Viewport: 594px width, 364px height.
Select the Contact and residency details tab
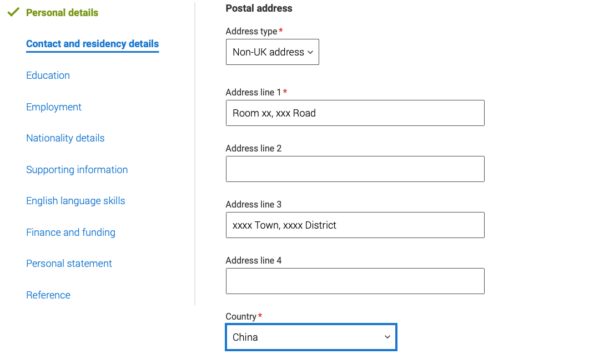tap(92, 44)
